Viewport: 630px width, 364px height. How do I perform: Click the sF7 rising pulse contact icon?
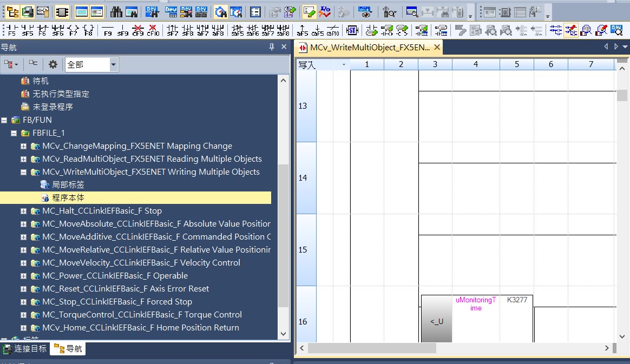[172, 30]
